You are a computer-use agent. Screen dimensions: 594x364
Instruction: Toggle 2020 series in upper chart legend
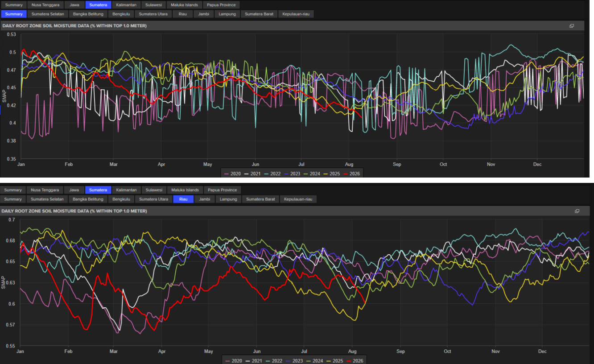[x=232, y=174]
